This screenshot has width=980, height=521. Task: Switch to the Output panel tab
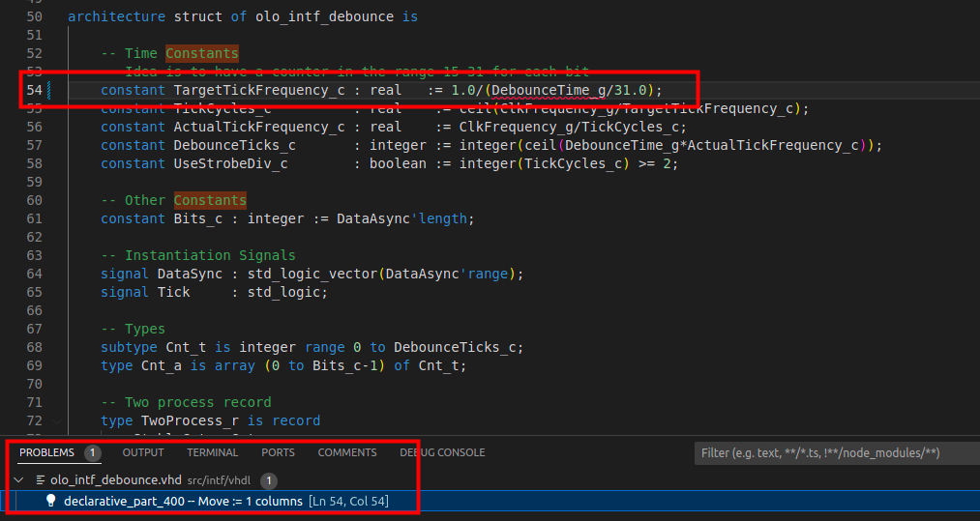[143, 452]
